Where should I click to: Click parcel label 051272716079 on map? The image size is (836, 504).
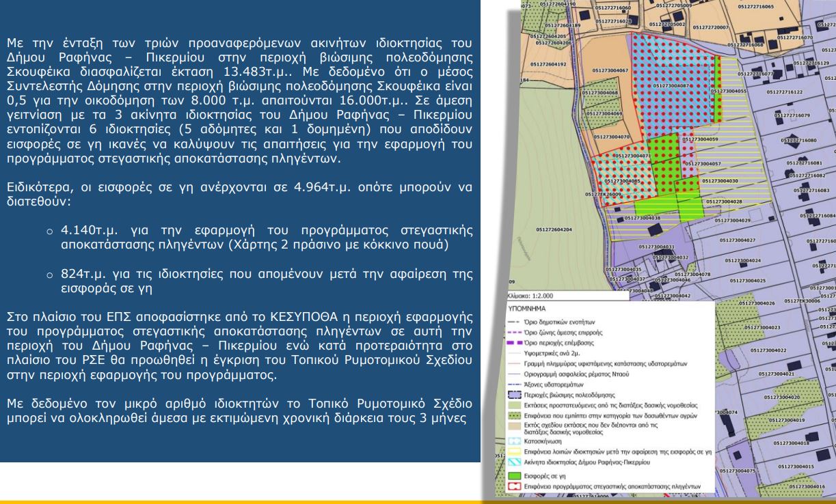pos(792,115)
